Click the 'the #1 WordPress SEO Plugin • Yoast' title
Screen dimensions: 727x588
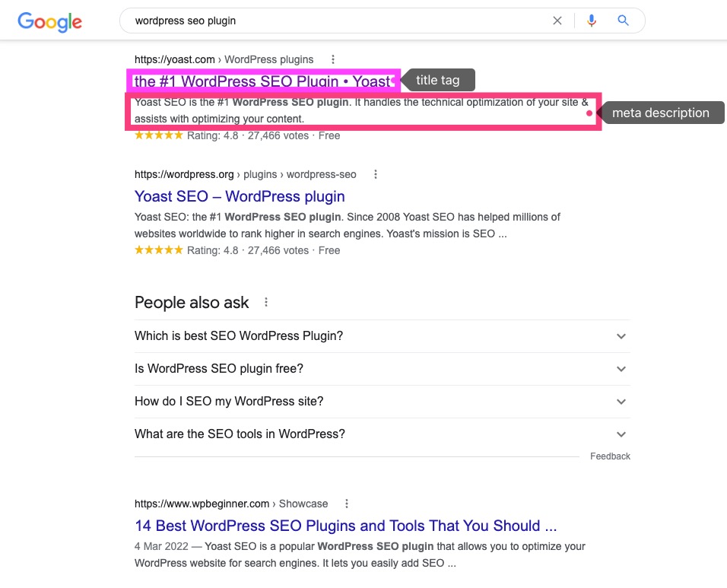pyautogui.click(x=262, y=81)
